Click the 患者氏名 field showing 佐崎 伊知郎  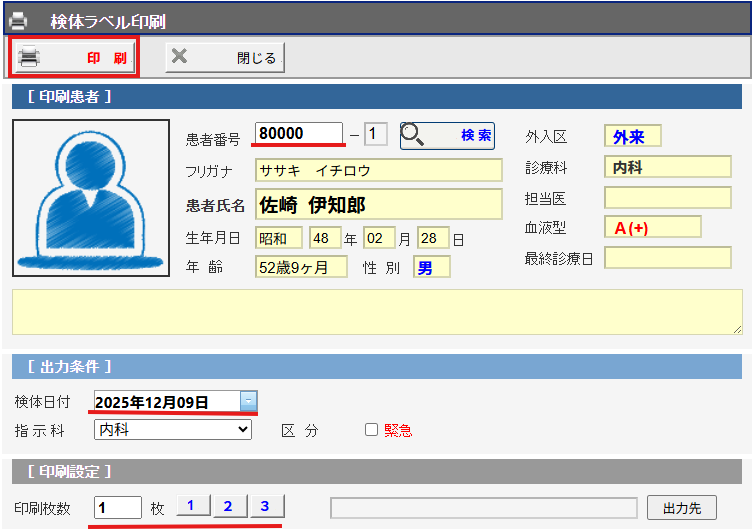(378, 205)
